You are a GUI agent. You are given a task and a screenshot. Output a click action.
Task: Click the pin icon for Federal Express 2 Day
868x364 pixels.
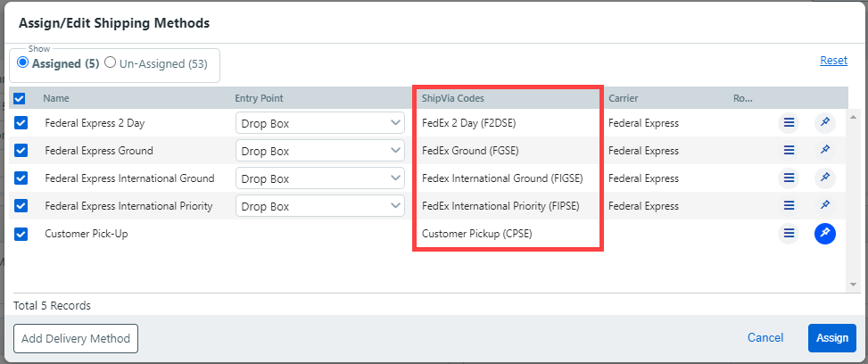tap(825, 123)
